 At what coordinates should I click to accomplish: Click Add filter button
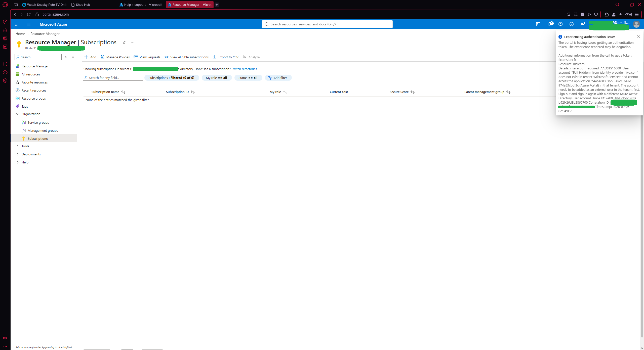278,78
